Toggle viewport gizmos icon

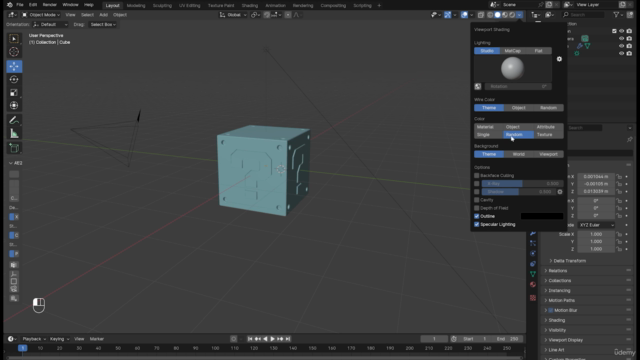pos(448,15)
